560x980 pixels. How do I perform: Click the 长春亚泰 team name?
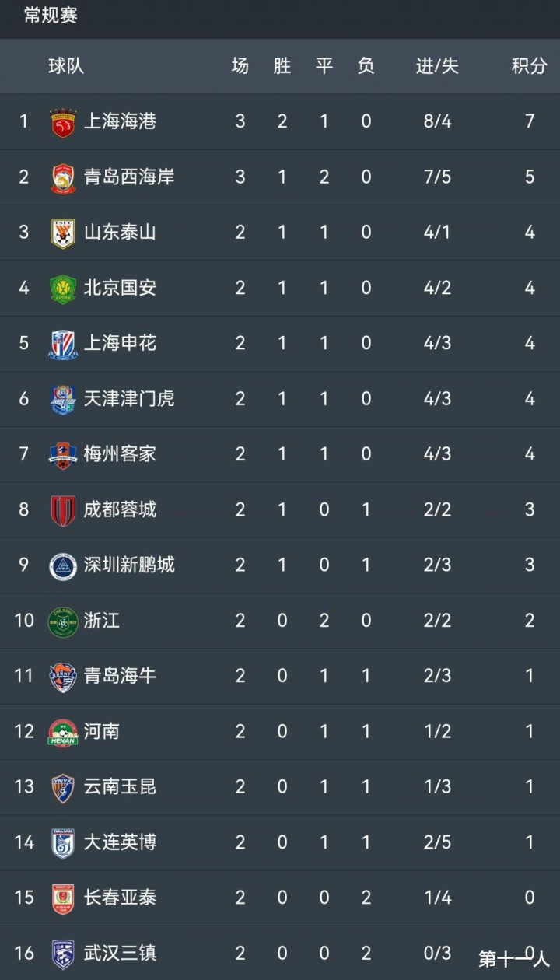click(x=120, y=898)
